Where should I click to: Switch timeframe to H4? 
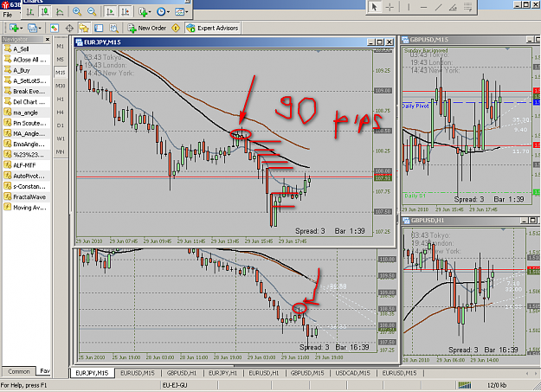[x=61, y=112]
